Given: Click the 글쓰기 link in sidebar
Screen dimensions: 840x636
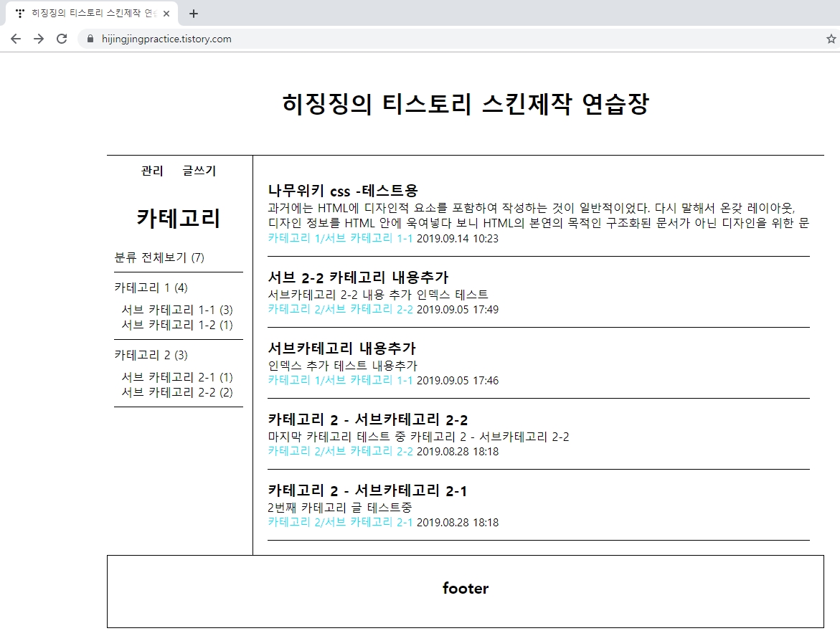Looking at the screenshot, I should [x=199, y=171].
